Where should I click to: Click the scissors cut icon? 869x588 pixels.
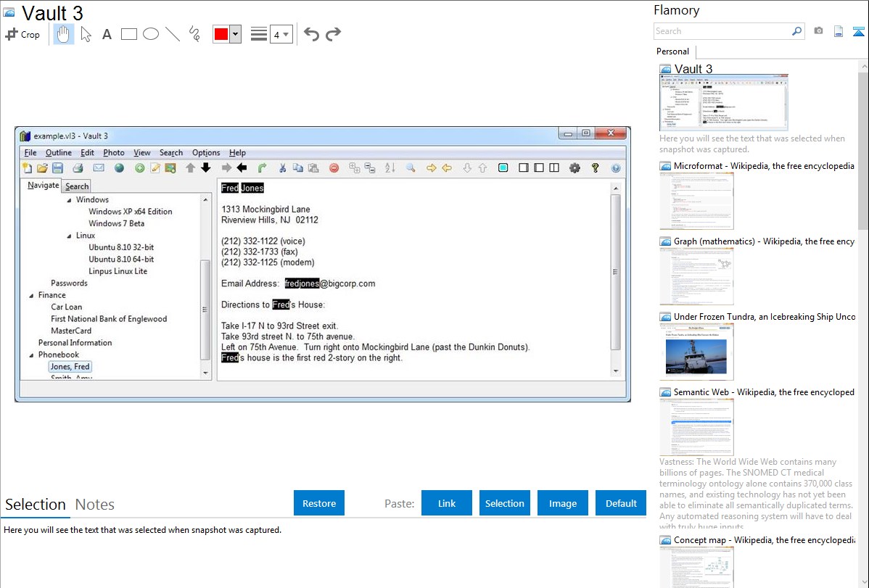click(283, 168)
